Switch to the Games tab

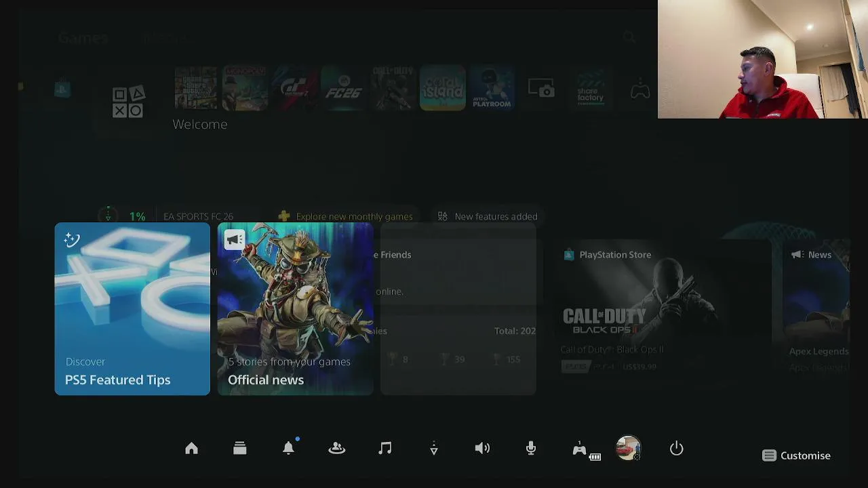pyautogui.click(x=83, y=38)
